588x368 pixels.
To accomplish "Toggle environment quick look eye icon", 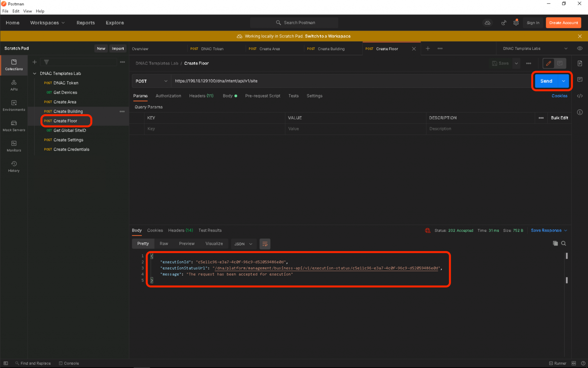I will pyautogui.click(x=580, y=48).
